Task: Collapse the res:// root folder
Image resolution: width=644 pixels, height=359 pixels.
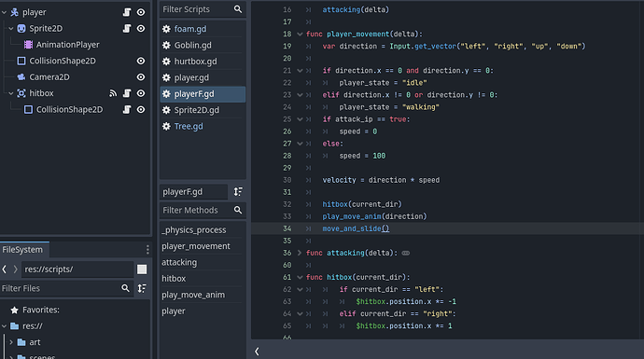Action: pos(4,325)
